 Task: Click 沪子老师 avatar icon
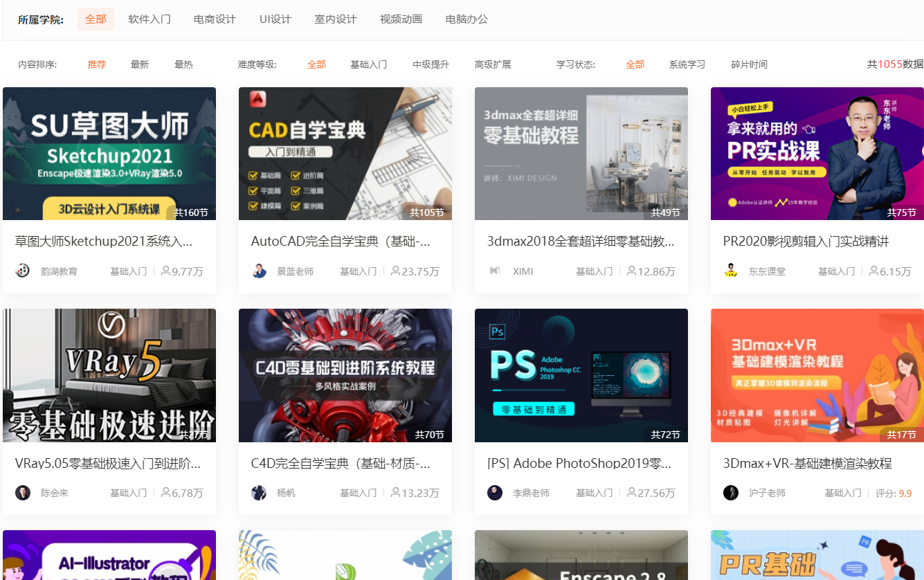pos(731,493)
